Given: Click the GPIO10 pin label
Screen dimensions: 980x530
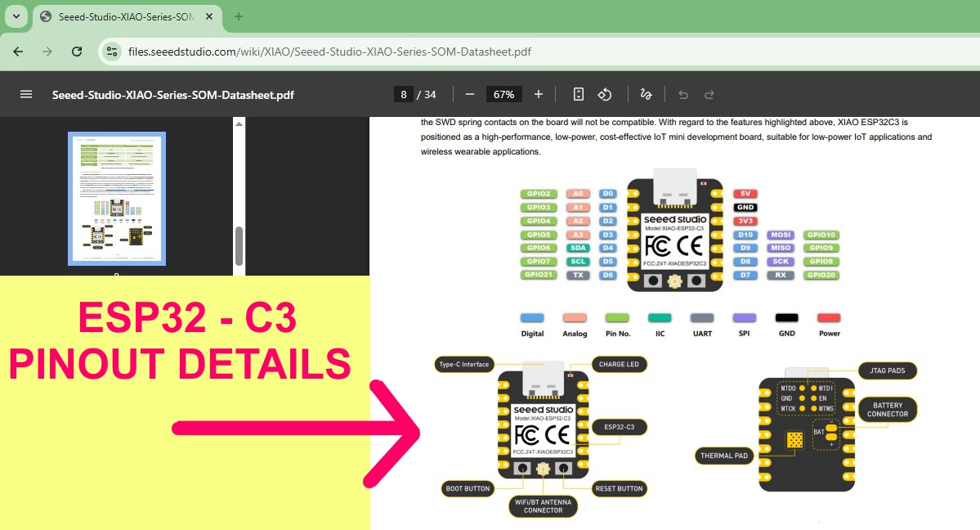Looking at the screenshot, I should click(x=821, y=235).
